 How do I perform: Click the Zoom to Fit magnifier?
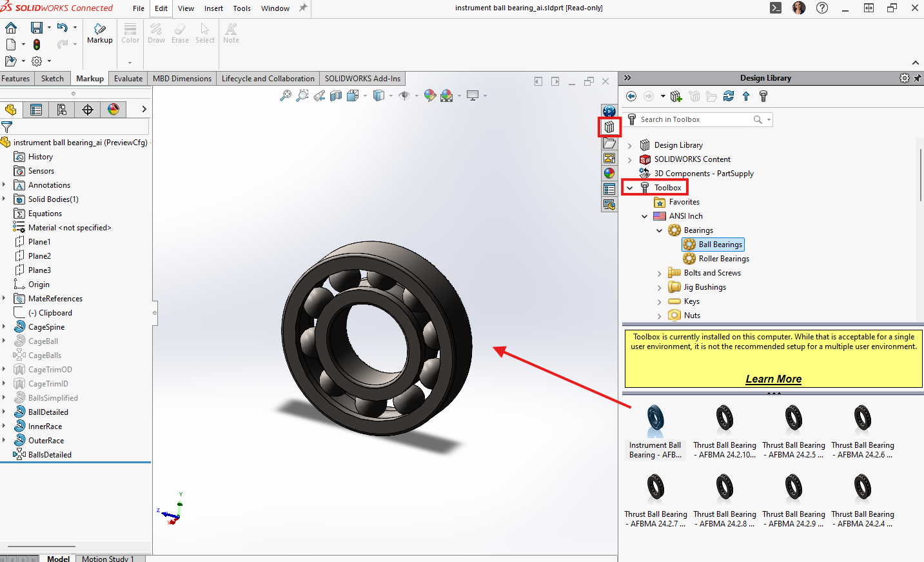pyautogui.click(x=286, y=95)
